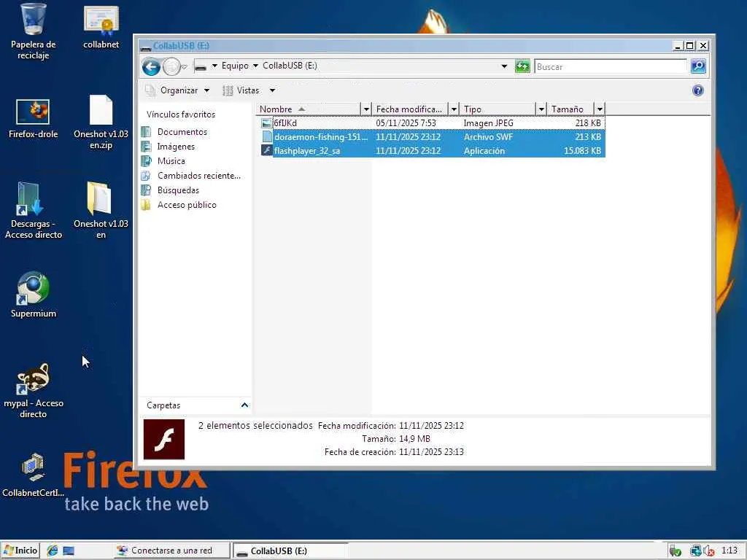Select the Oneshot v1.03 en.zip file icon

point(101,110)
